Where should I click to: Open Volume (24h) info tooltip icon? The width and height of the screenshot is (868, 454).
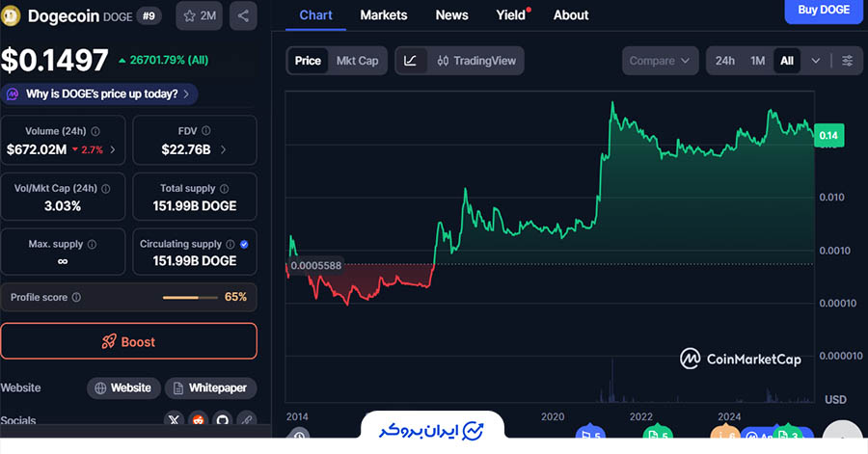click(x=95, y=131)
